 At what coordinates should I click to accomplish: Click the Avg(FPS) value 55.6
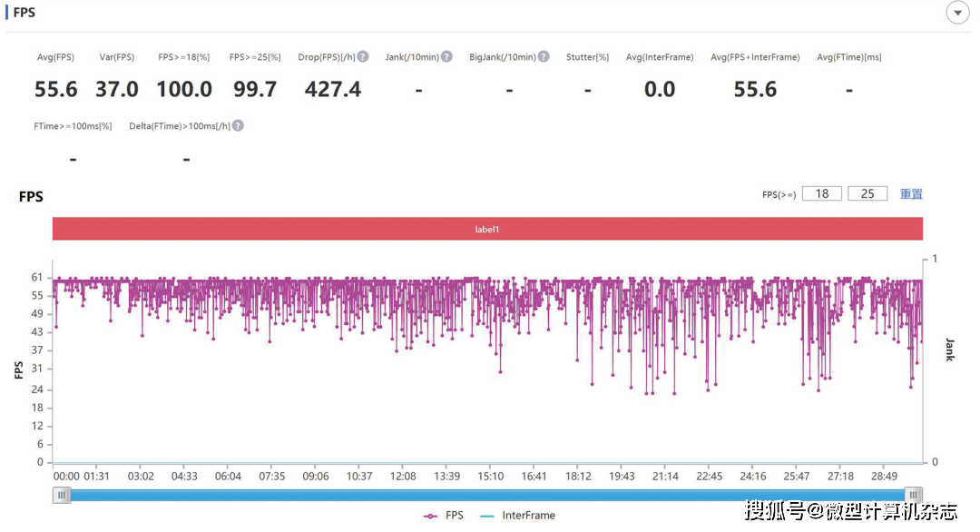pyautogui.click(x=56, y=89)
